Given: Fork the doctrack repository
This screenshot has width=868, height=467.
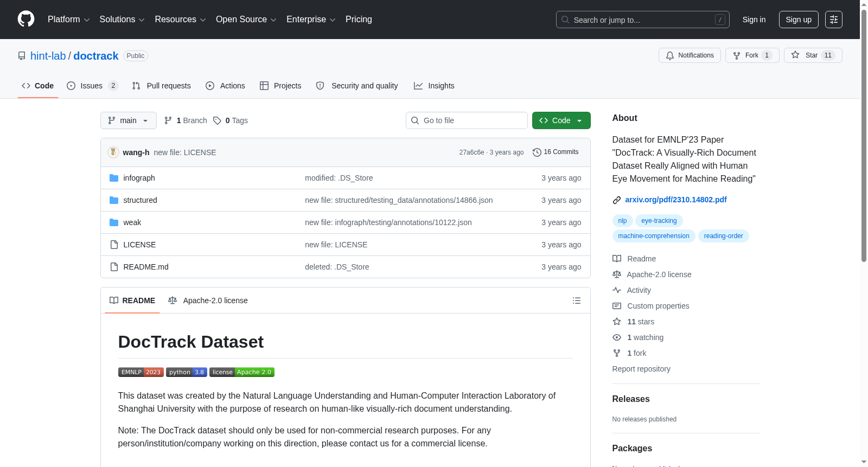Looking at the screenshot, I should 752,55.
